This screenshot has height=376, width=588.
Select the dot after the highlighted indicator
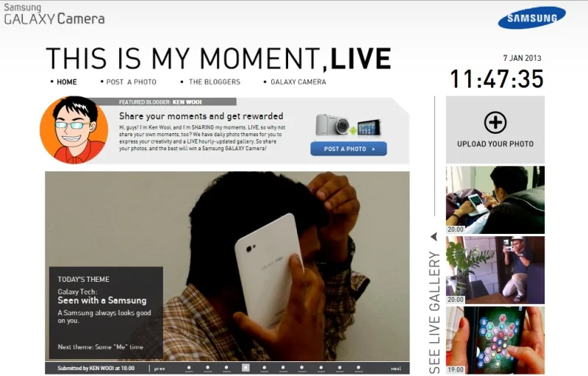[x=265, y=368]
